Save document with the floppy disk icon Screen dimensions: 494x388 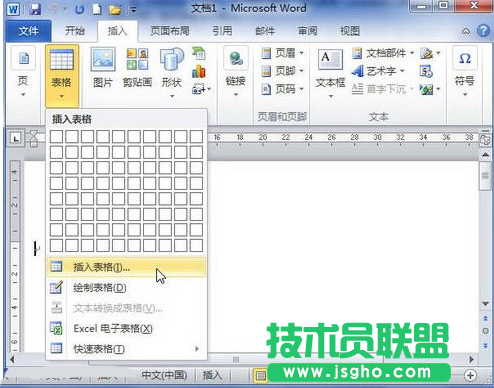(x=35, y=9)
